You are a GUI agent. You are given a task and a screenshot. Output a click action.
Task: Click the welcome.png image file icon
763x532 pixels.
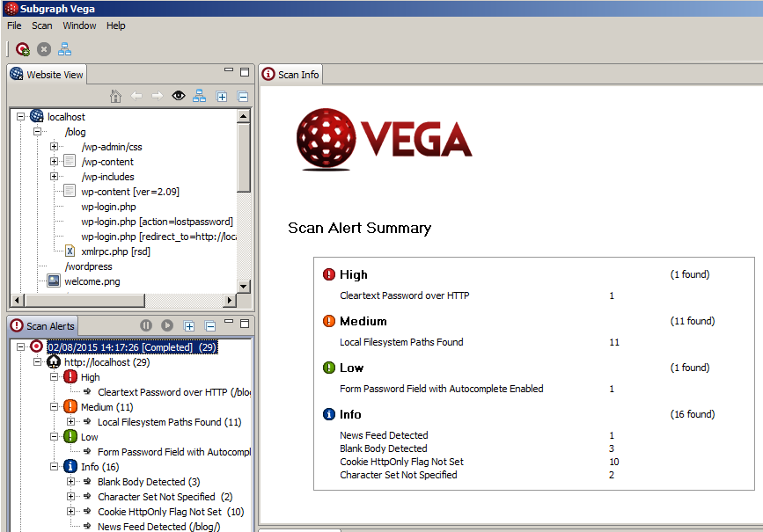coord(54,281)
